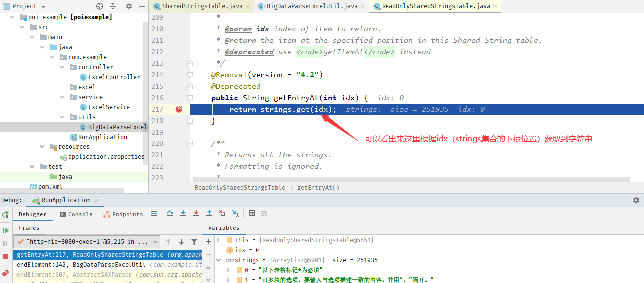Image resolution: width=644 pixels, height=283 pixels.
Task: Resume program execution
Action: click(x=5, y=230)
